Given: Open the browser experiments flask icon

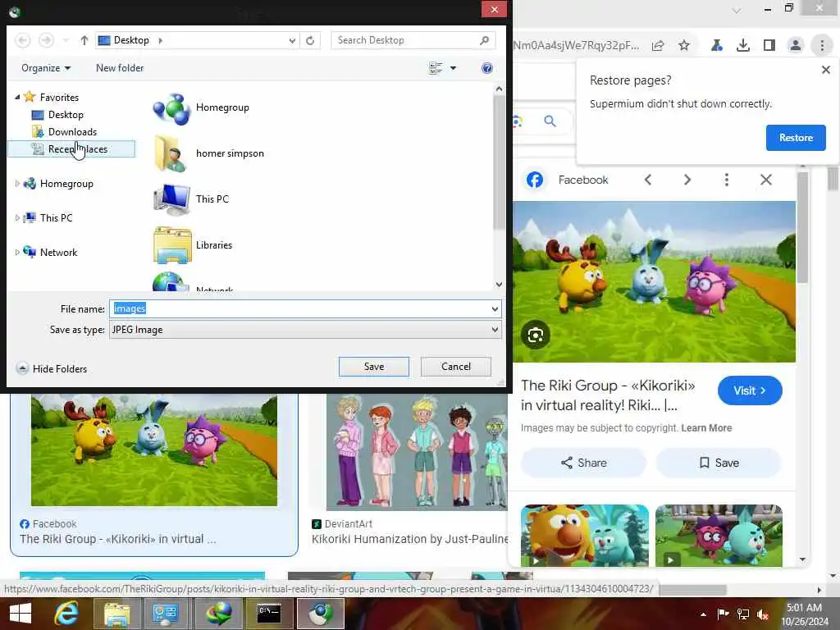Looking at the screenshot, I should 716,46.
